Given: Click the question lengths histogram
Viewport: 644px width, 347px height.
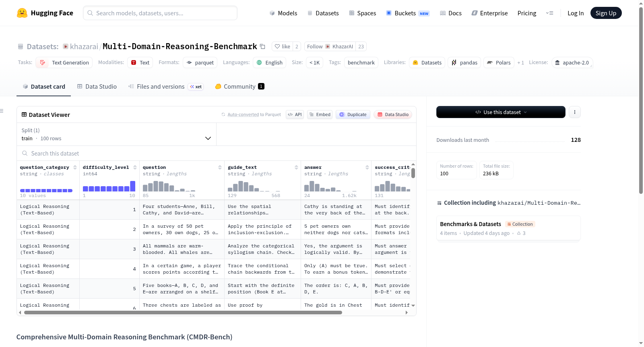Looking at the screenshot, I should pyautogui.click(x=169, y=186).
